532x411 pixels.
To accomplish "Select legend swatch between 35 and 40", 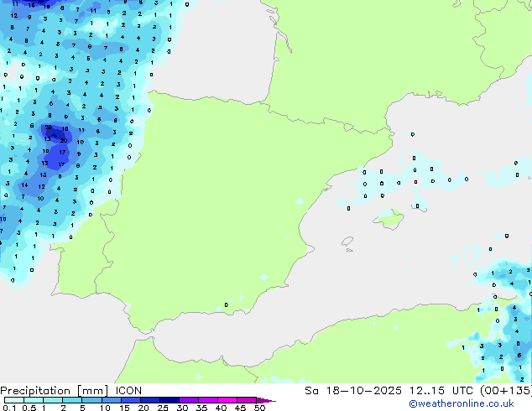I will click(x=207, y=400).
